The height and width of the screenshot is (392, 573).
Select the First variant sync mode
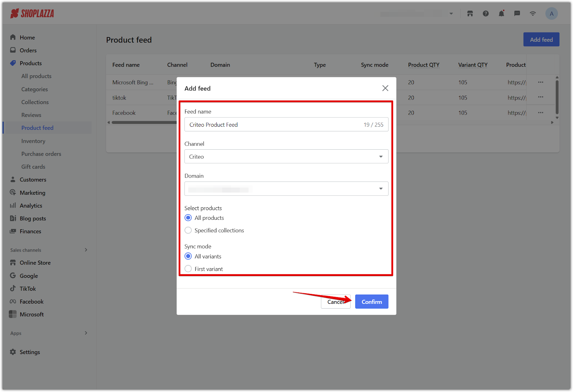click(188, 268)
